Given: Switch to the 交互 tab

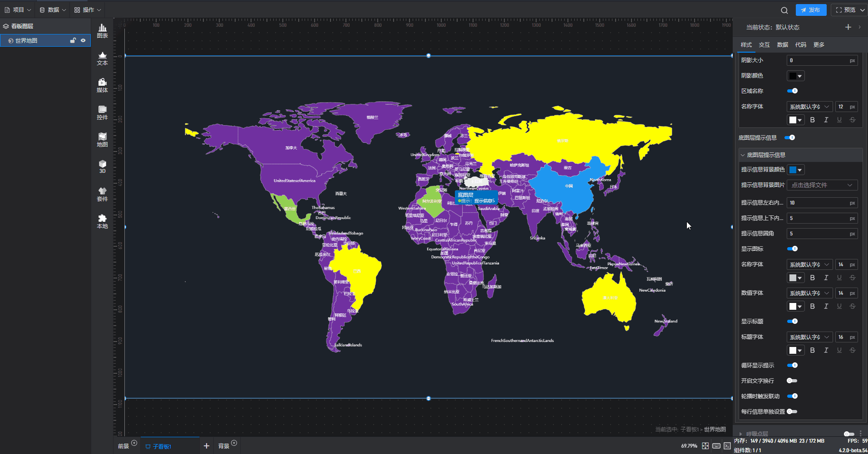Looking at the screenshot, I should tap(764, 44).
